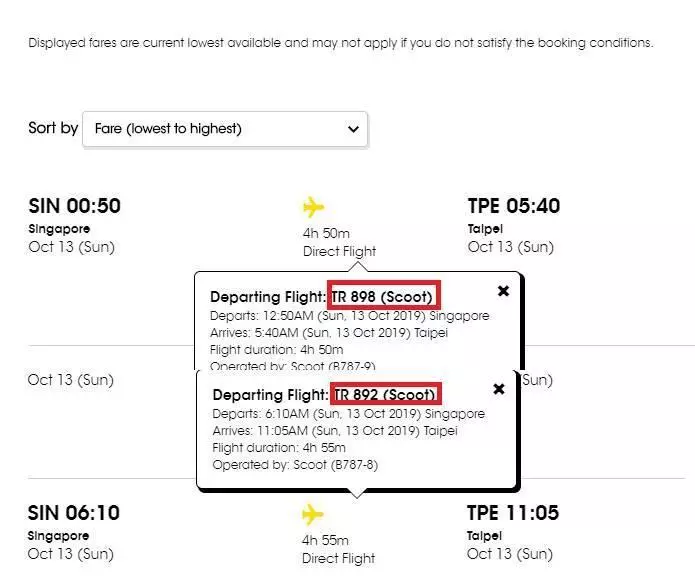This screenshot has width=695, height=584.
Task: Click TR 892 (Scoot) flight number
Action: pyautogui.click(x=387, y=395)
